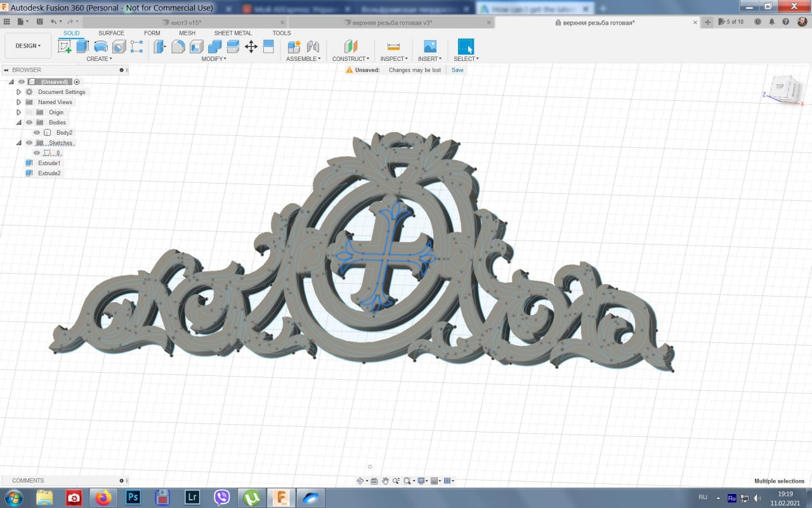Collapse the BROWSER panel with the double arrows
This screenshot has width=812, height=508.
coord(7,70)
